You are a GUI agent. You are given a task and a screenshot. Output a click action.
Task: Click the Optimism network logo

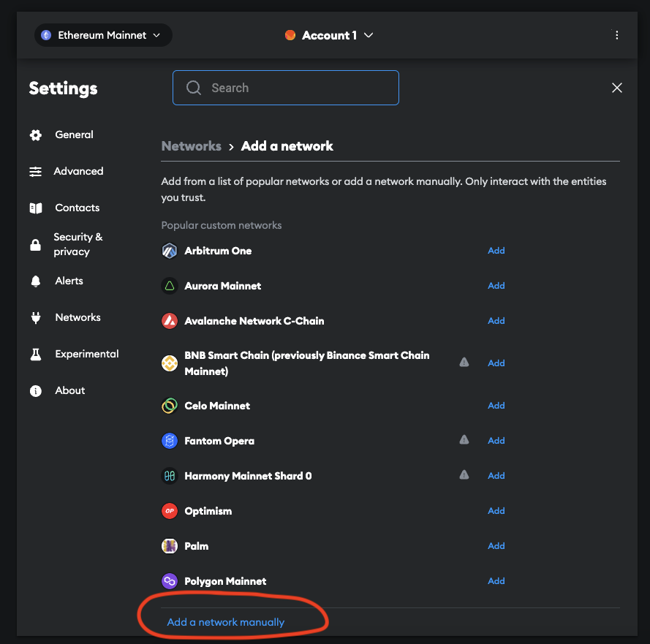click(169, 510)
